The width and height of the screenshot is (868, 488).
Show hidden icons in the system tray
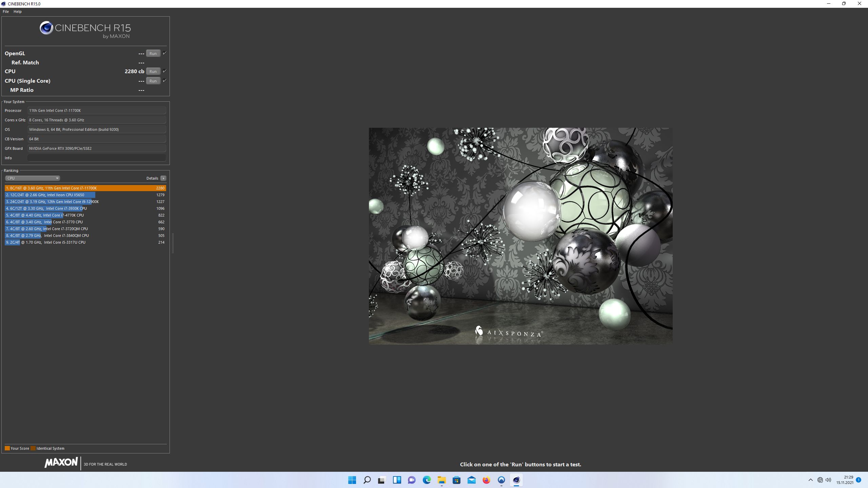click(811, 480)
